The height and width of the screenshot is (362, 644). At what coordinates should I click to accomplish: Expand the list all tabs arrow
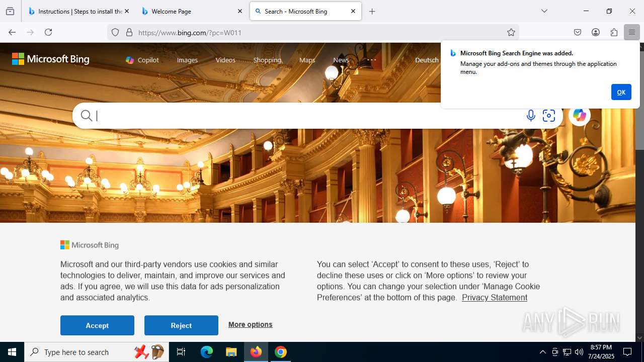544,11
